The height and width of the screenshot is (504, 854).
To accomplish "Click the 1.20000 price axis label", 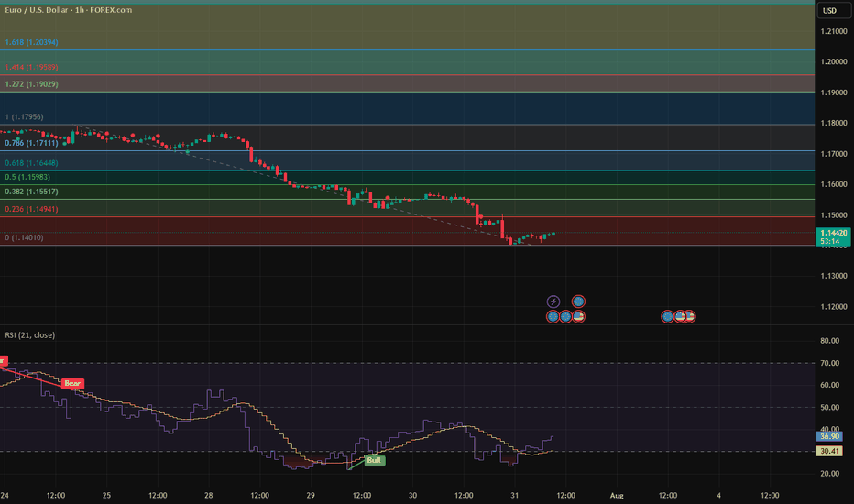I will point(834,61).
